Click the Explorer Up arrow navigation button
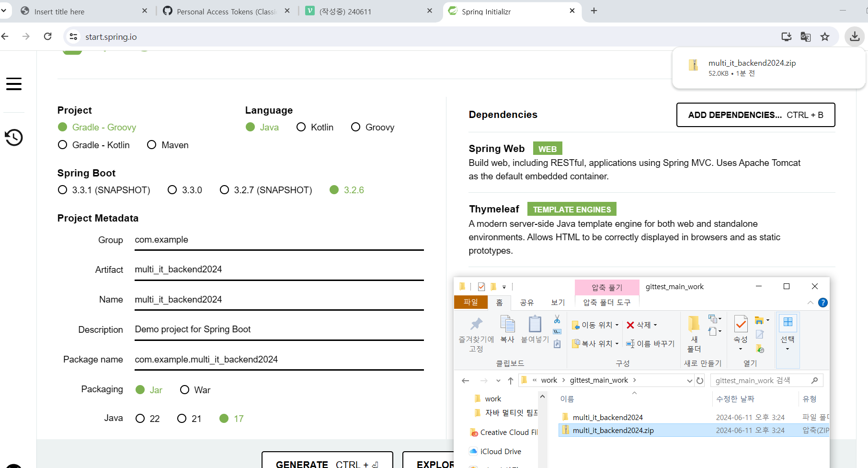Image resolution: width=868 pixels, height=468 pixels. coord(511,381)
